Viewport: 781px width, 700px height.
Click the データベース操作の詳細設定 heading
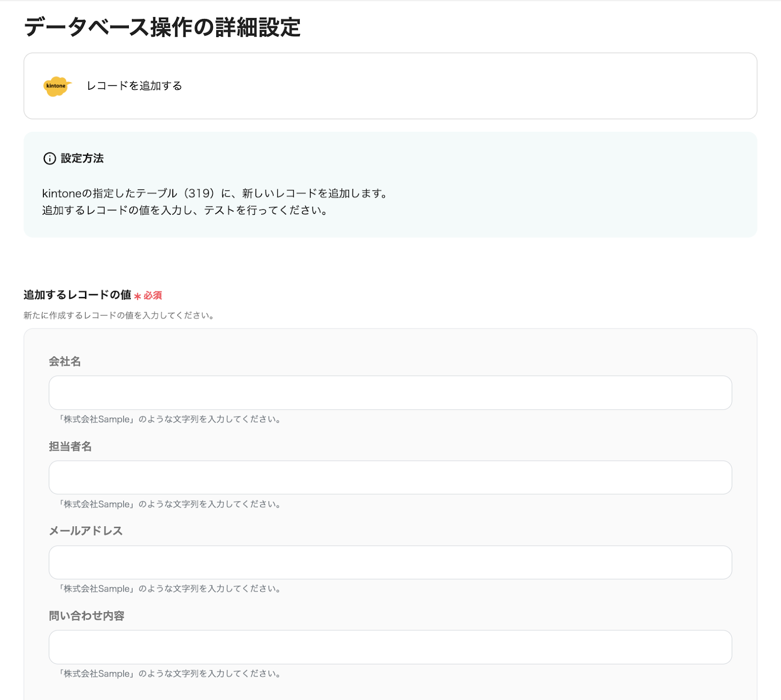point(162,27)
